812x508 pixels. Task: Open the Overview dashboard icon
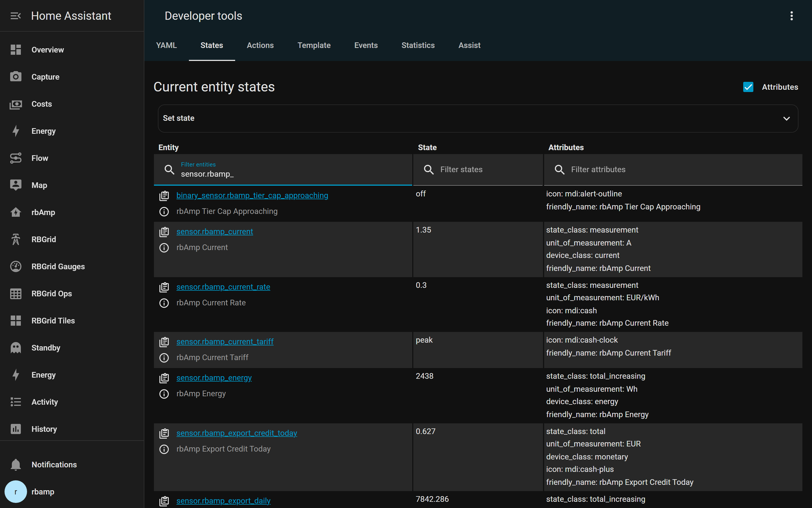coord(16,50)
